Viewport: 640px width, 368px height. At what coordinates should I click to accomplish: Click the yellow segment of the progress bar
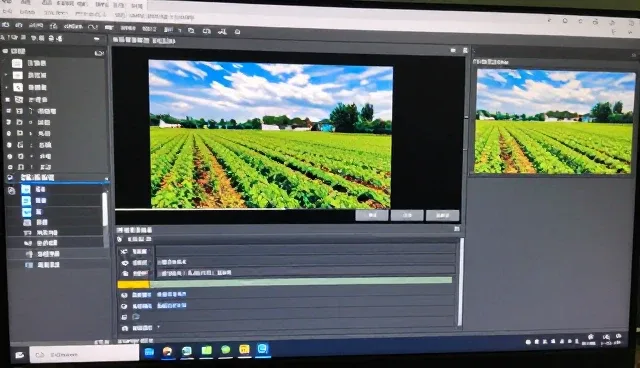pyautogui.click(x=133, y=284)
